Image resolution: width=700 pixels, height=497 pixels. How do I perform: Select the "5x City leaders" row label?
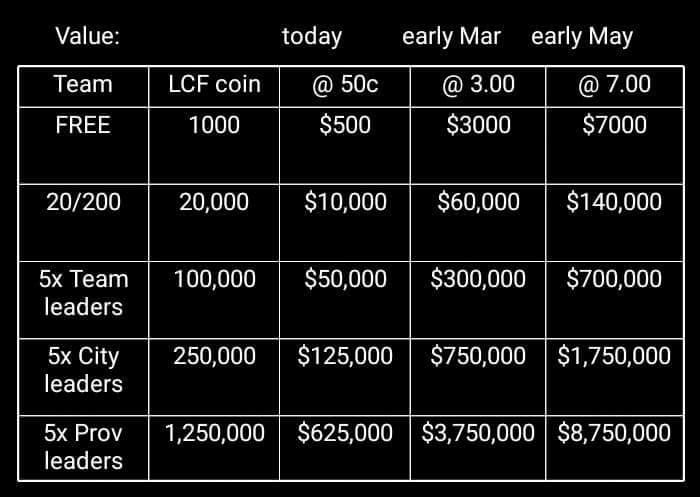click(x=83, y=369)
